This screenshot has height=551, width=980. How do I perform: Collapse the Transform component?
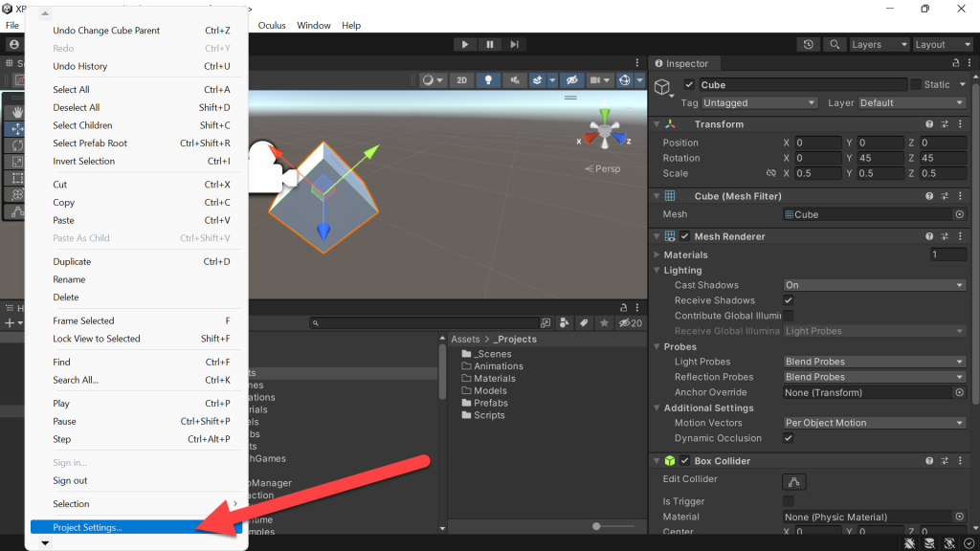pyautogui.click(x=657, y=124)
